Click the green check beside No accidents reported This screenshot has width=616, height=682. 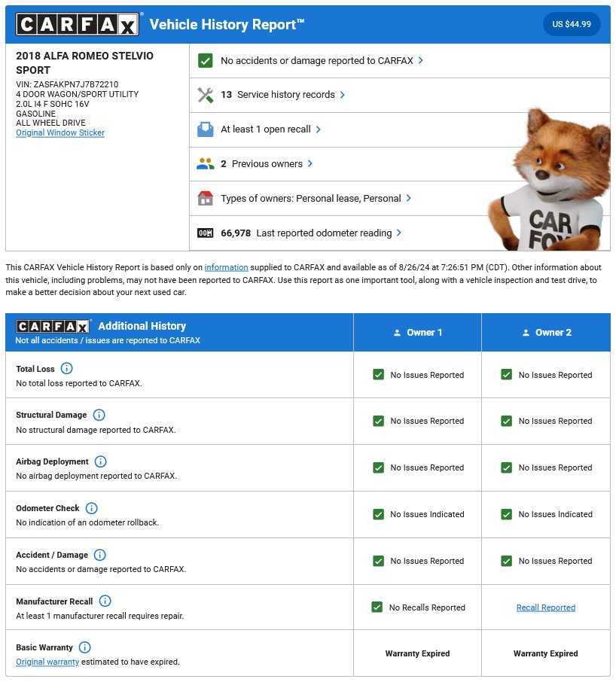click(x=206, y=60)
